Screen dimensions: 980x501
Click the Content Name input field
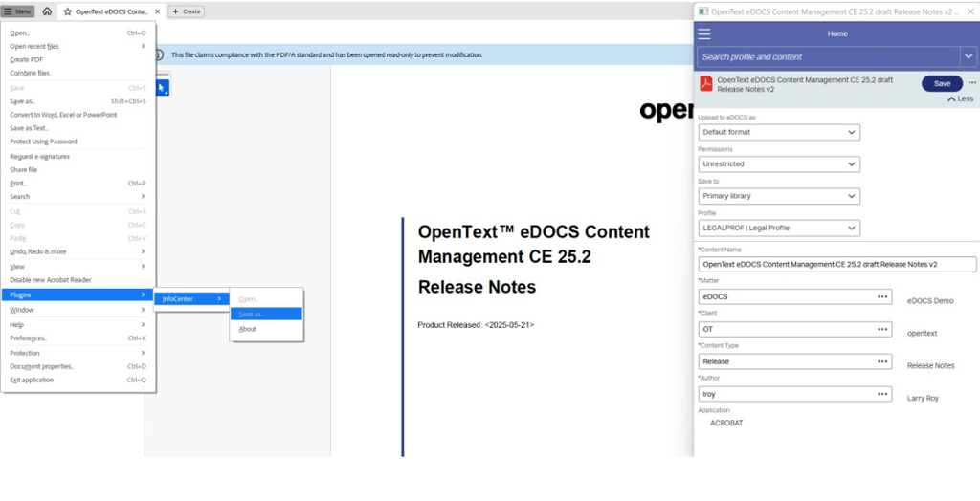point(836,265)
